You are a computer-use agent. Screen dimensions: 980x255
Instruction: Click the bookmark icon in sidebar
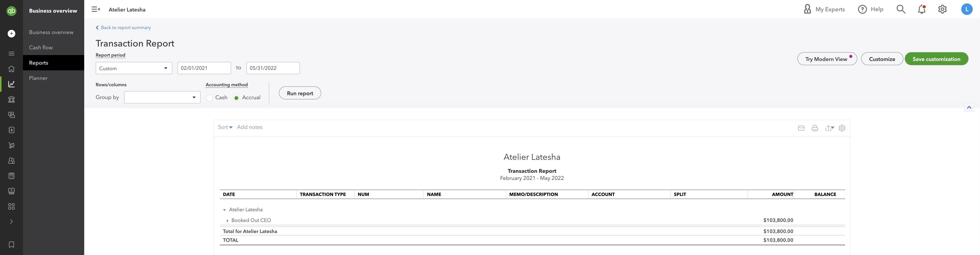click(x=11, y=244)
